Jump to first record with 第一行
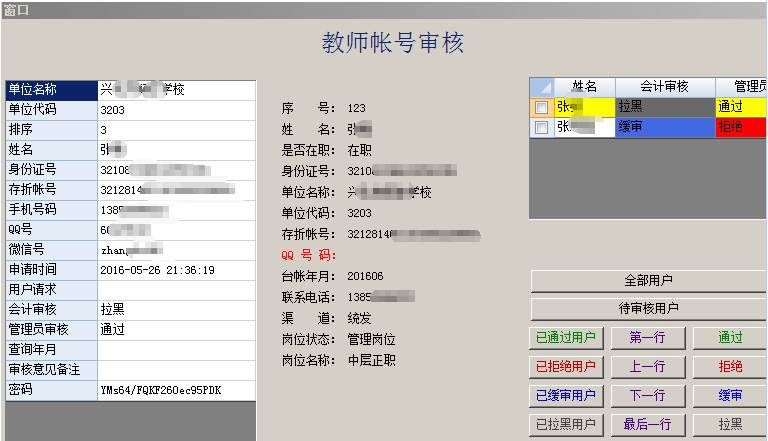The image size is (768, 441). 648,338
